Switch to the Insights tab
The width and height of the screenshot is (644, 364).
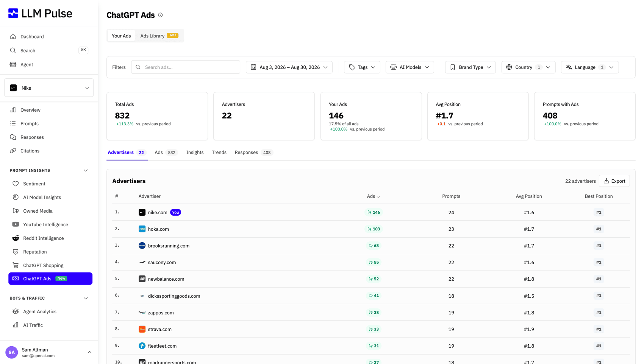[195, 152]
